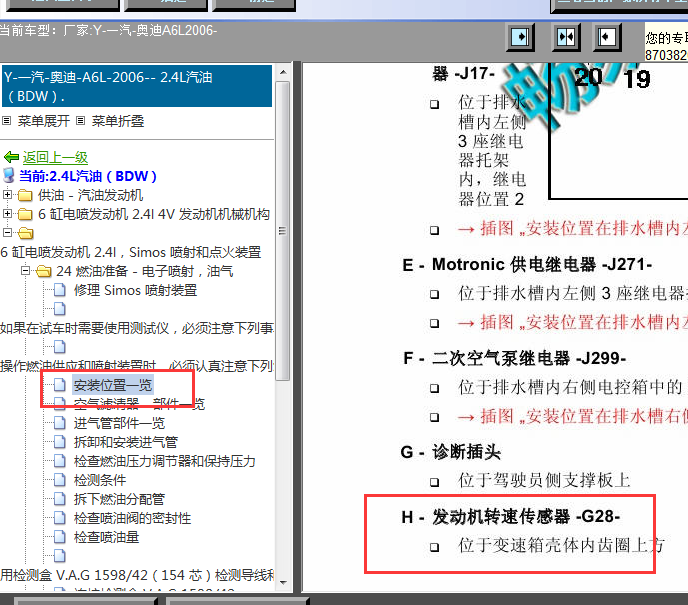This screenshot has height=605, width=688.
Task: Click page icon of 进气管部件一览
Action: coord(60,423)
